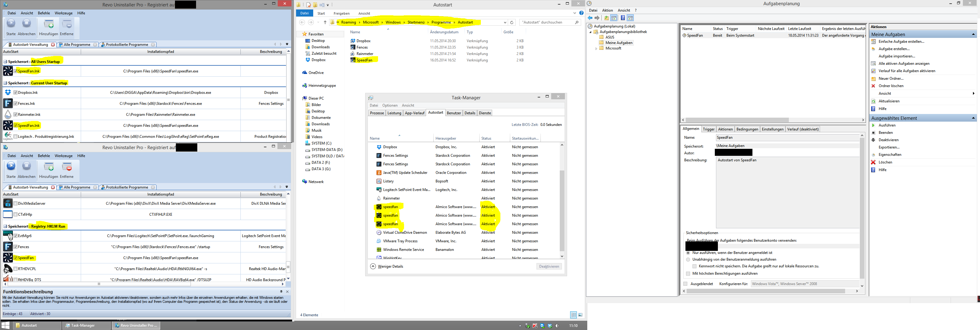
Task: Enable the RTHDVCPL autostart checkbox
Action: (16, 269)
